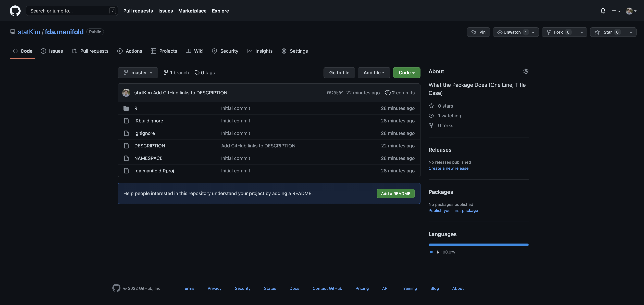644x305 pixels.
Task: Open the NAMESPACE file
Action: tap(148, 158)
